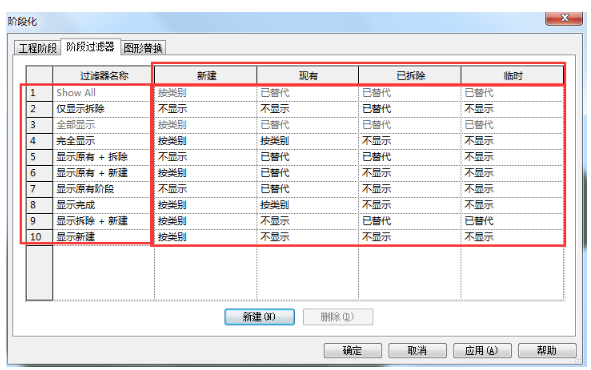Open 新建 cell for 显示原有 + 新建 row
Screen dimensions: 591x370
point(206,173)
